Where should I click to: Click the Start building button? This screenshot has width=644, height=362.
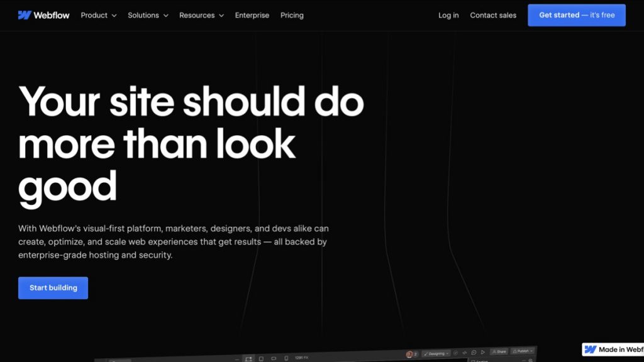tap(53, 288)
